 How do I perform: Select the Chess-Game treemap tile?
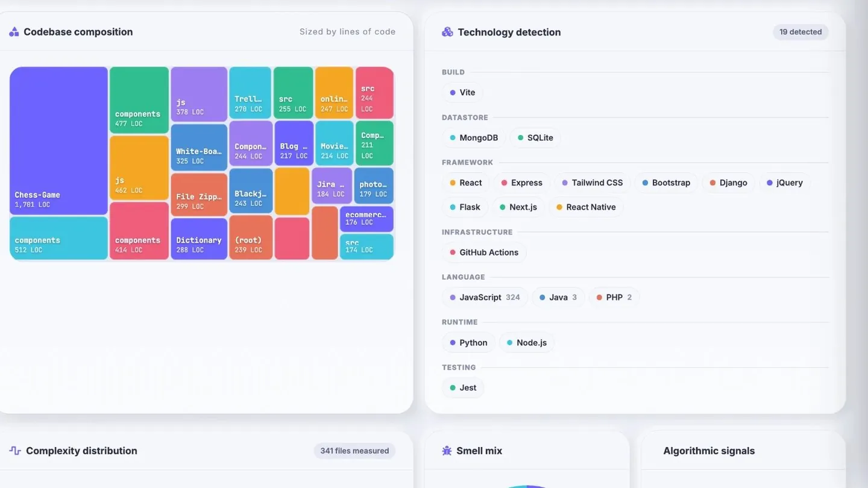click(x=59, y=141)
